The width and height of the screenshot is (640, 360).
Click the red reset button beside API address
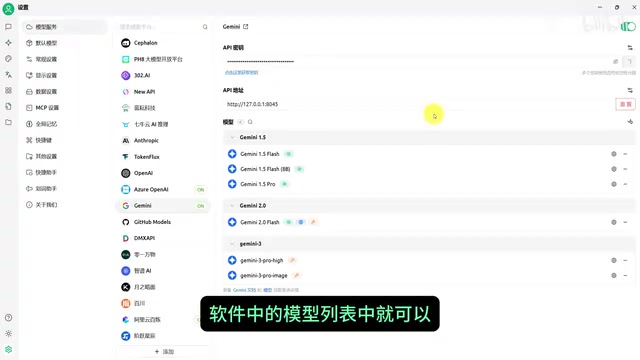[625, 104]
